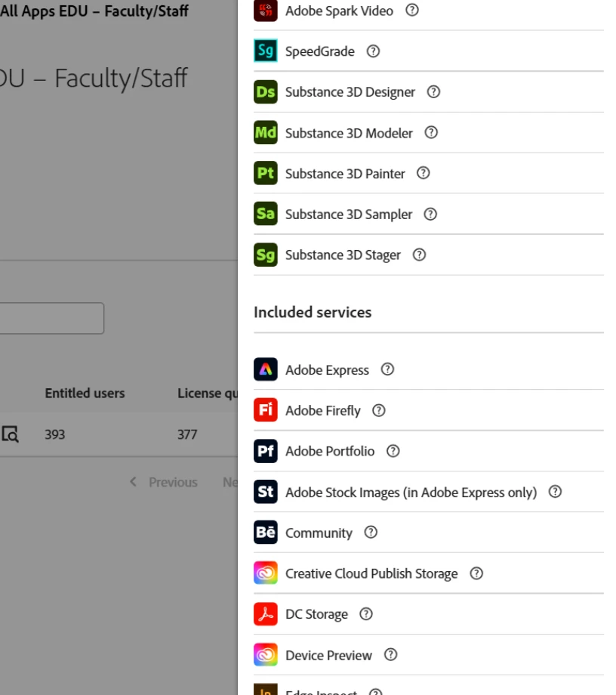The height and width of the screenshot is (695, 616).
Task: Click the license quantity value 377
Action: pos(187,434)
